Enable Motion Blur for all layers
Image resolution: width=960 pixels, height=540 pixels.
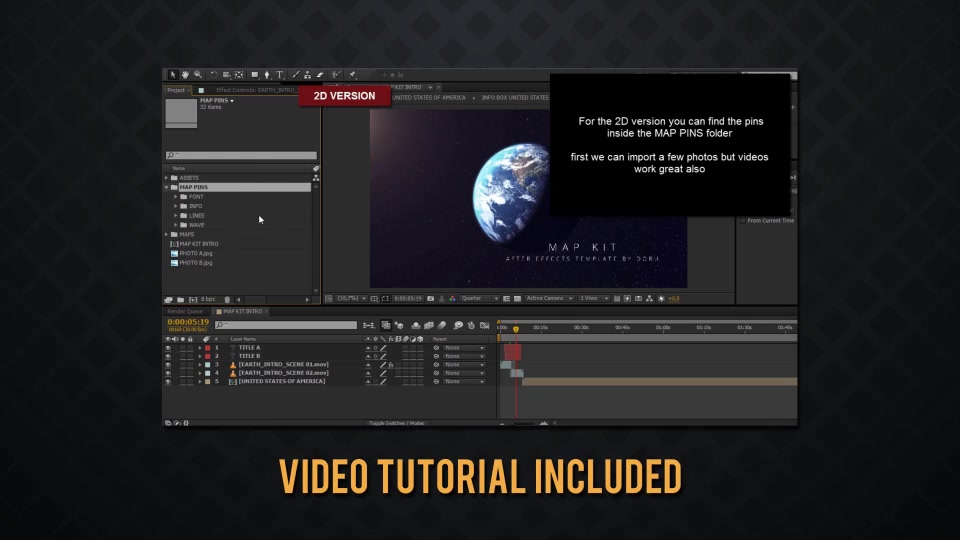[x=442, y=326]
